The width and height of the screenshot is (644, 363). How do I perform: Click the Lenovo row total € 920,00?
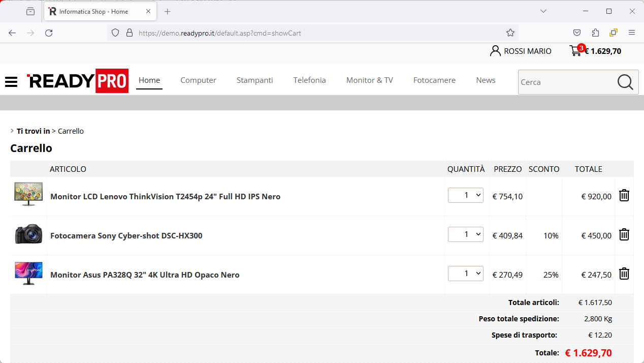tap(596, 197)
